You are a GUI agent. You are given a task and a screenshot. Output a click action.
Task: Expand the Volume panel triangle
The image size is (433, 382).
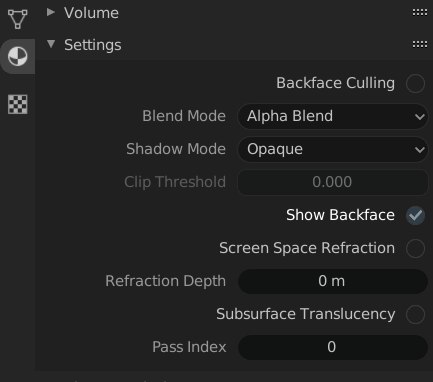51,12
